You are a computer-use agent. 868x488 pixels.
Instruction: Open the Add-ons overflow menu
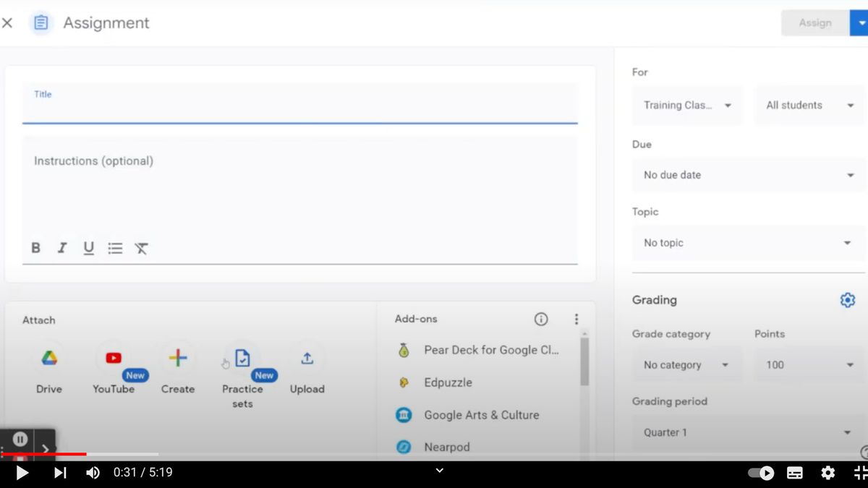point(576,318)
